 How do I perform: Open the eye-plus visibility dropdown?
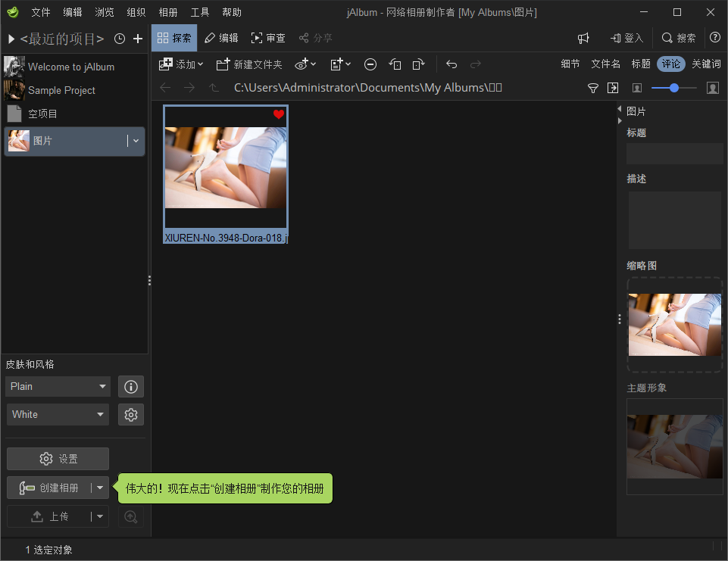tap(305, 64)
